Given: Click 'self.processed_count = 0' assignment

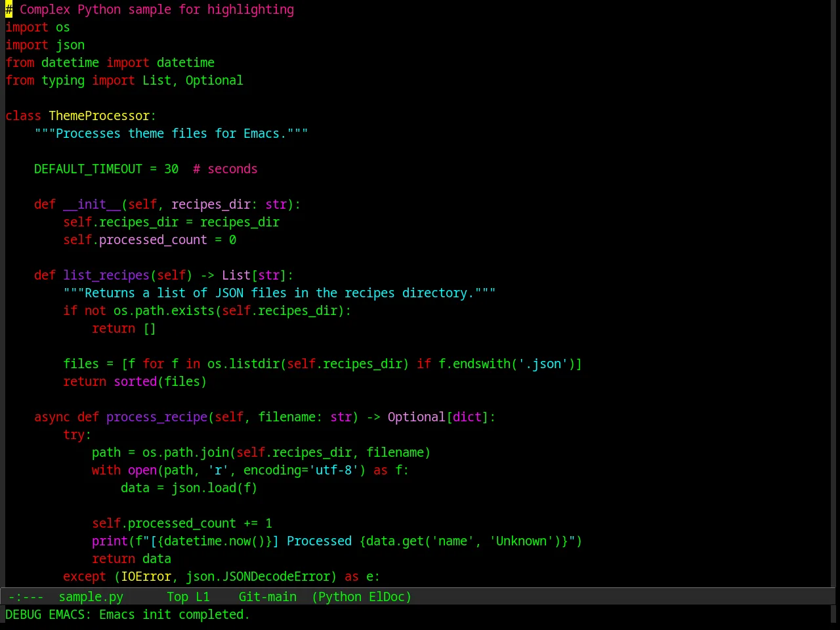Looking at the screenshot, I should [150, 240].
